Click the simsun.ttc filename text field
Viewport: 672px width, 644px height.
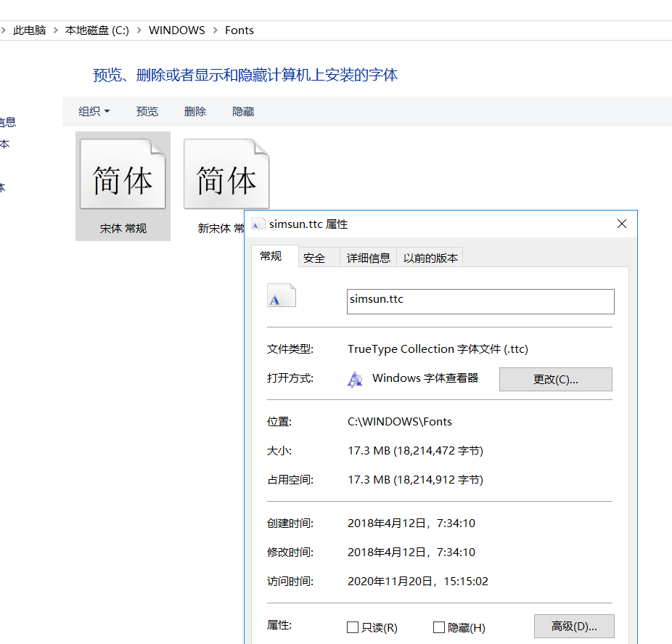(x=480, y=301)
